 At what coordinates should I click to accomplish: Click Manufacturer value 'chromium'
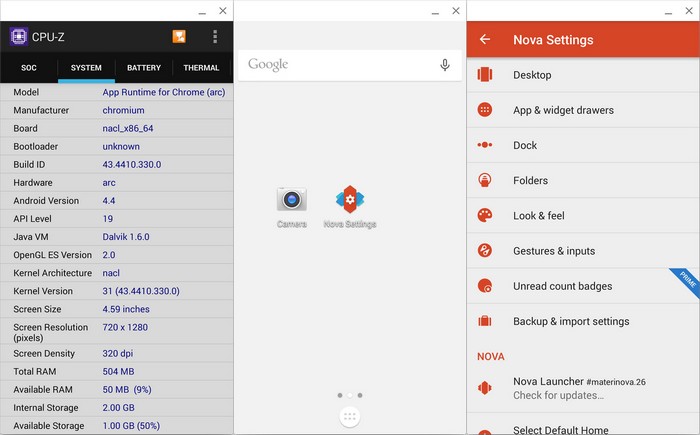click(124, 110)
